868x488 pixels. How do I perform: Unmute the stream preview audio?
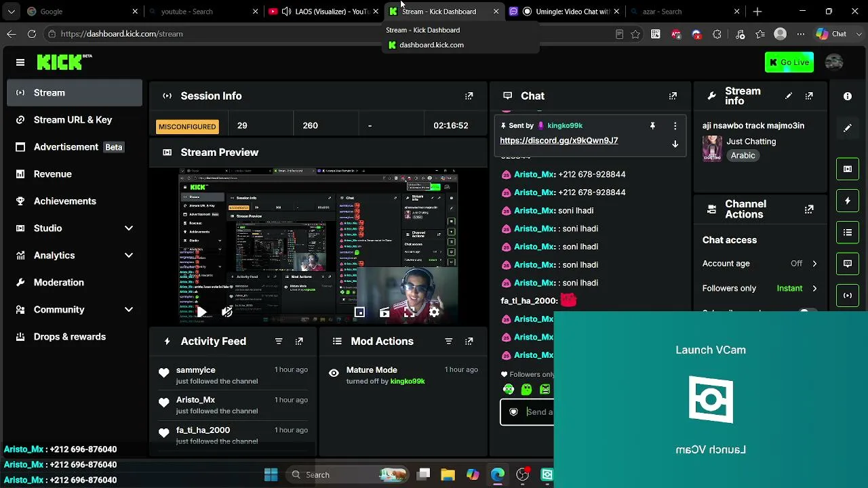point(226,312)
